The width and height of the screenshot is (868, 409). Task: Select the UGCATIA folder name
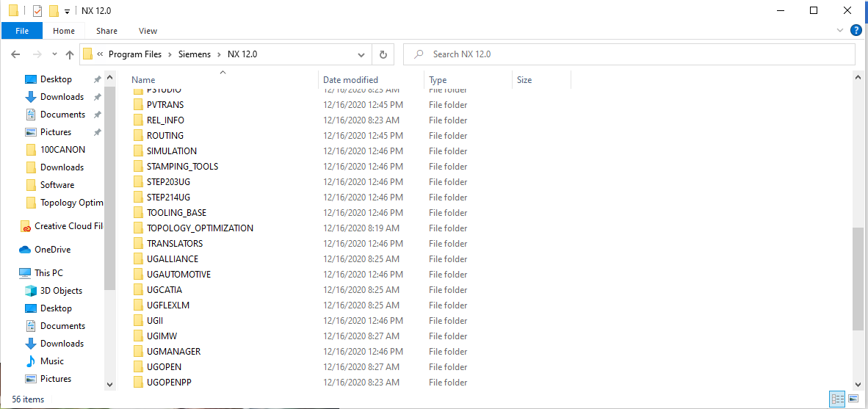pos(164,290)
